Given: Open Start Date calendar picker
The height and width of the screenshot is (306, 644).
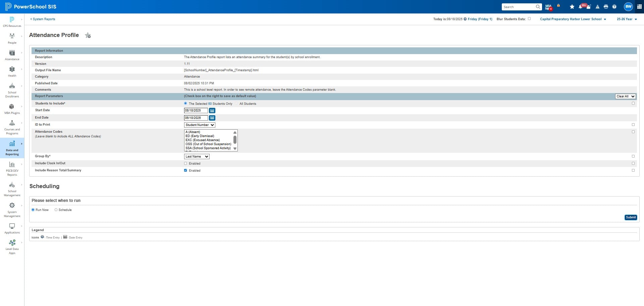Looking at the screenshot, I should (x=212, y=111).
